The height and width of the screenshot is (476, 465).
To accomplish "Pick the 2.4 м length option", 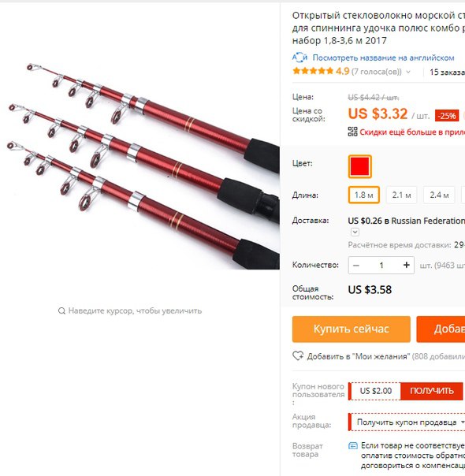I will 439,195.
